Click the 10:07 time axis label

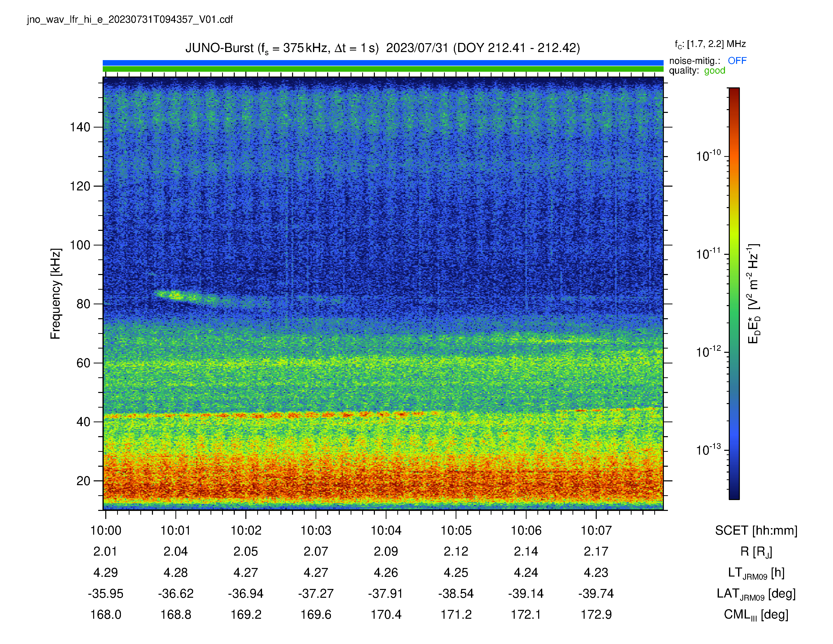(596, 530)
